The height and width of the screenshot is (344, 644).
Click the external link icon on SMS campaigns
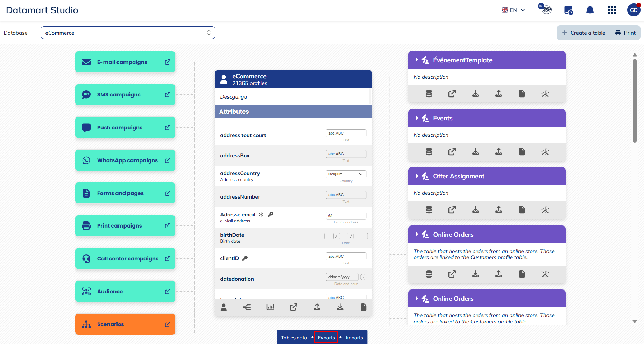point(168,95)
